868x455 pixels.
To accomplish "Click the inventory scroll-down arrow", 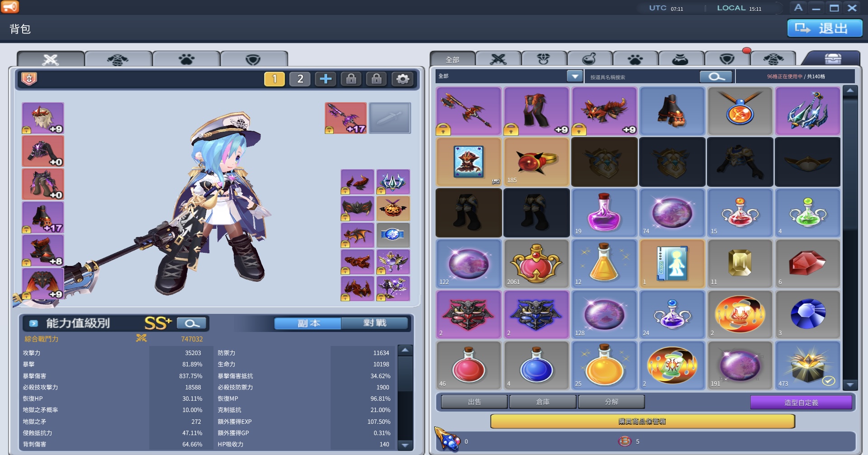I will (x=850, y=384).
